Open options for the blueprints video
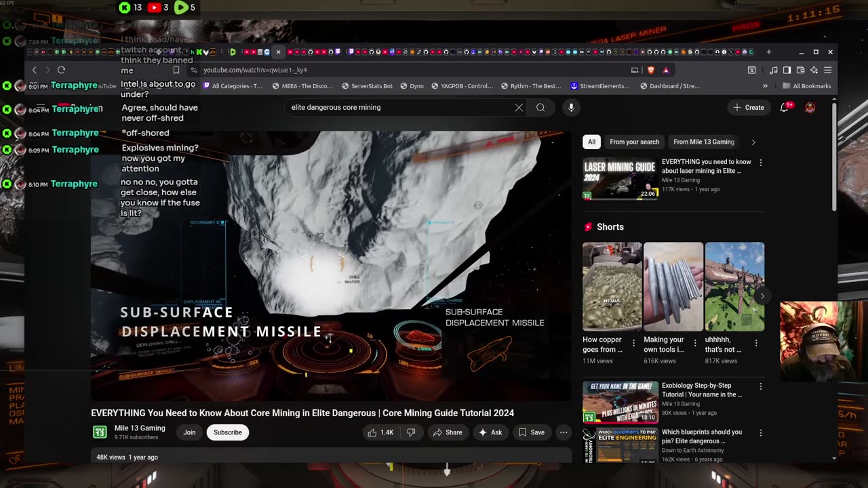The width and height of the screenshot is (868, 488). tap(761, 432)
